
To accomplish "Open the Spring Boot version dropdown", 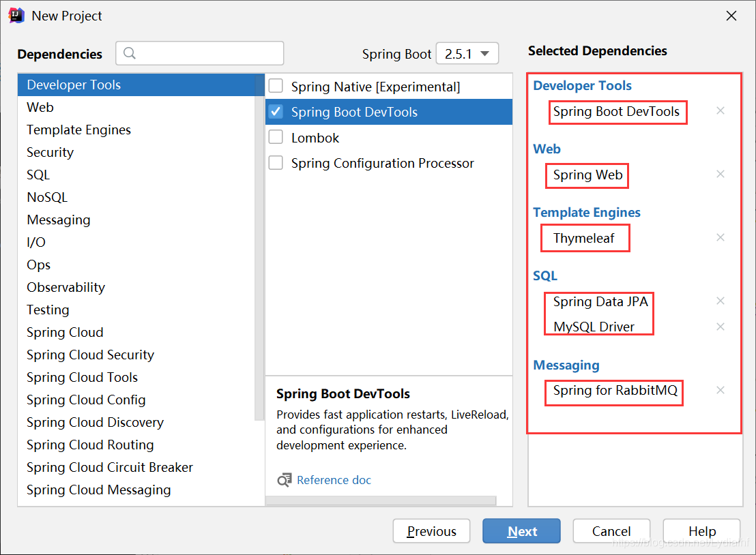I will tap(467, 53).
